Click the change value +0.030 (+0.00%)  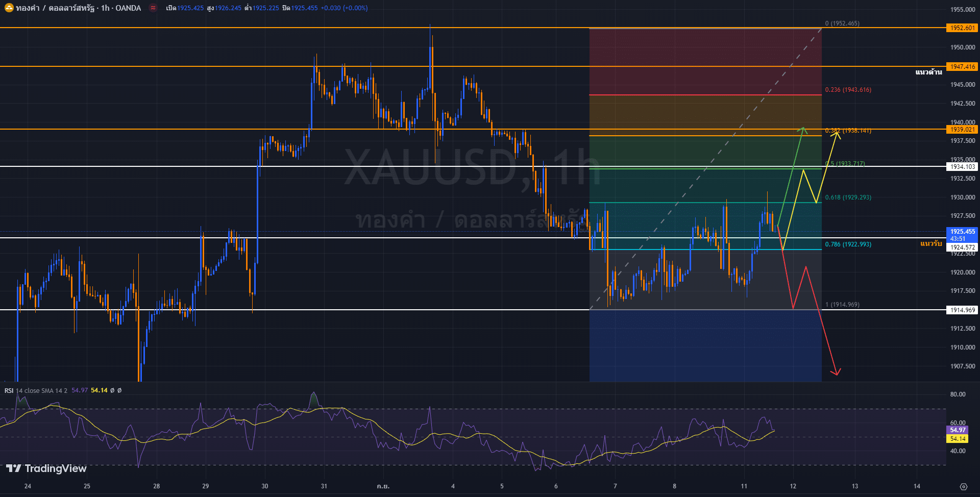coord(344,8)
